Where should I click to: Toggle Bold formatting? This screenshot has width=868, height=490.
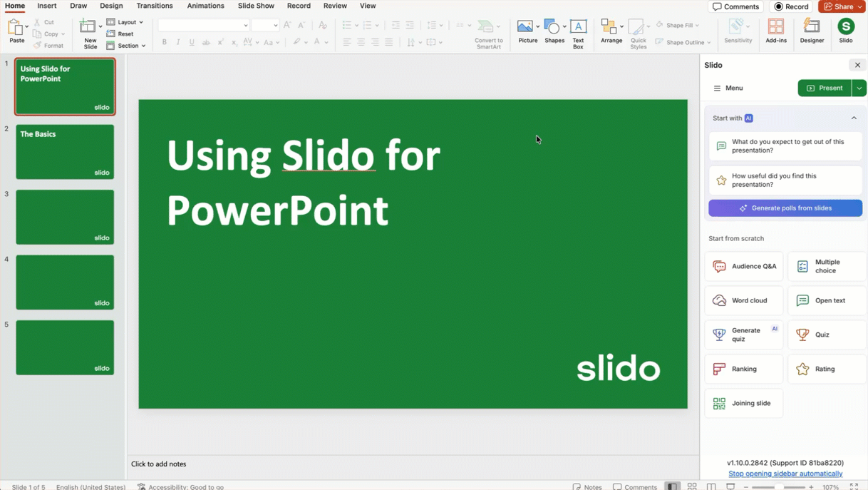tap(164, 42)
